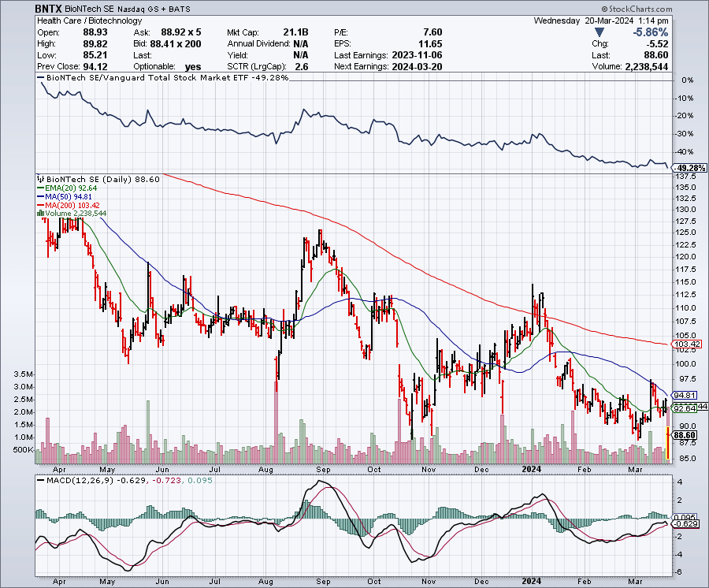Viewport: 709px width, 588px height.
Task: Click the -0.629 MACD tag on right axis
Action: click(686, 524)
